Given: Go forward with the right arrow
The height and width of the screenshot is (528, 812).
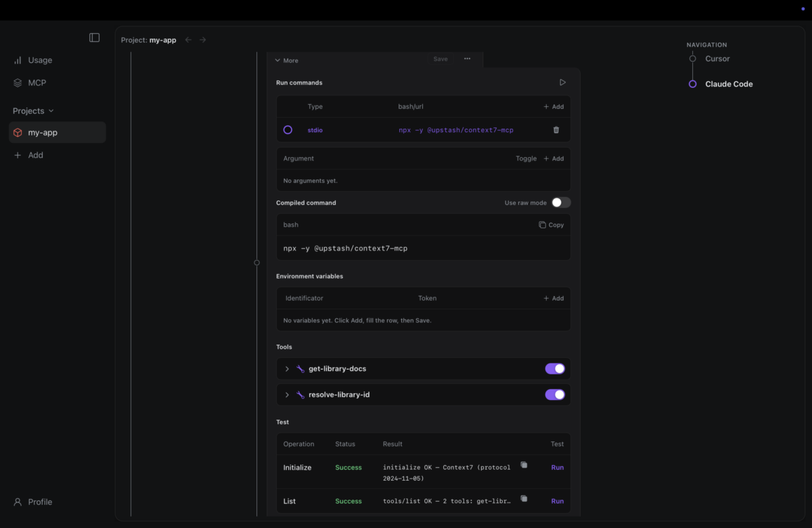Looking at the screenshot, I should coord(202,40).
